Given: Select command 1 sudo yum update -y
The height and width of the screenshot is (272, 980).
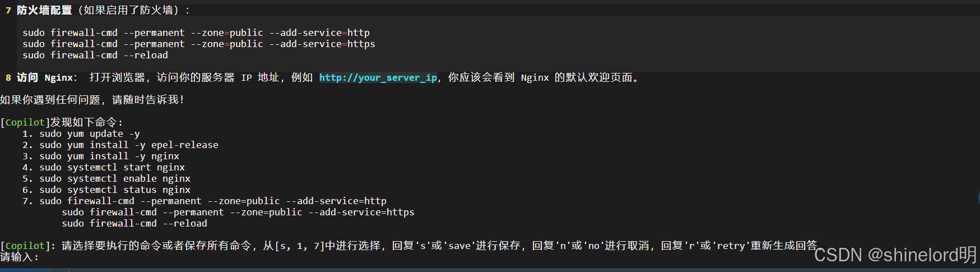Looking at the screenshot, I should [81, 133].
